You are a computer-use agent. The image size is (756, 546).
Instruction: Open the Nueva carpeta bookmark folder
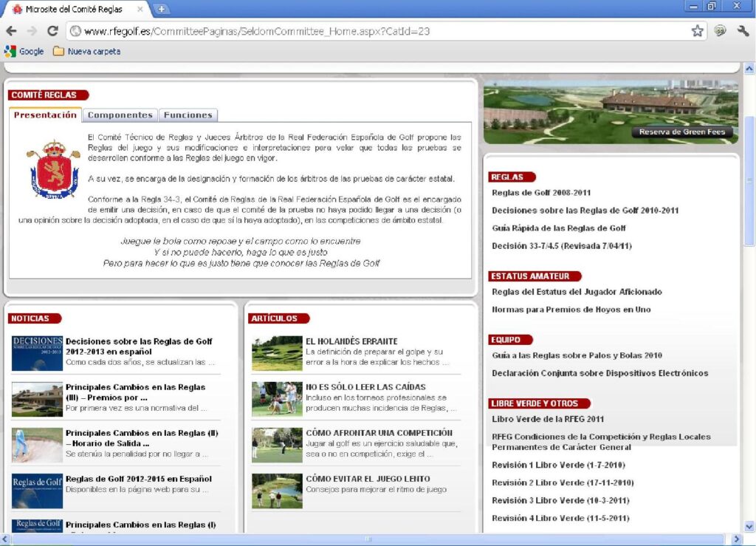pos(87,51)
